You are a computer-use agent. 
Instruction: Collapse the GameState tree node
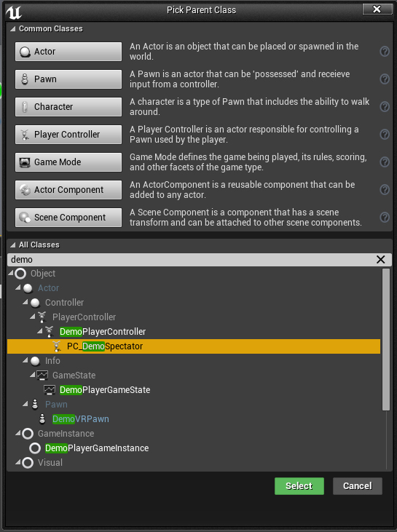[x=33, y=375]
